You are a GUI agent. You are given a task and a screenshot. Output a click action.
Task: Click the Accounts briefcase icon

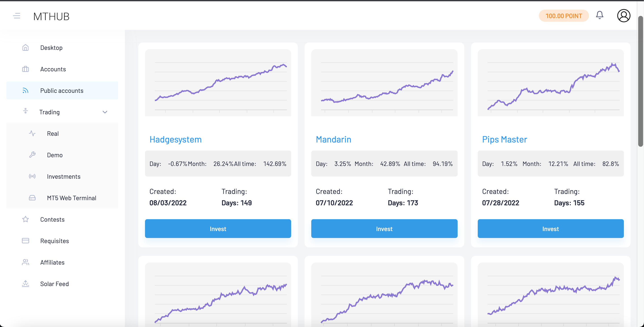click(26, 69)
